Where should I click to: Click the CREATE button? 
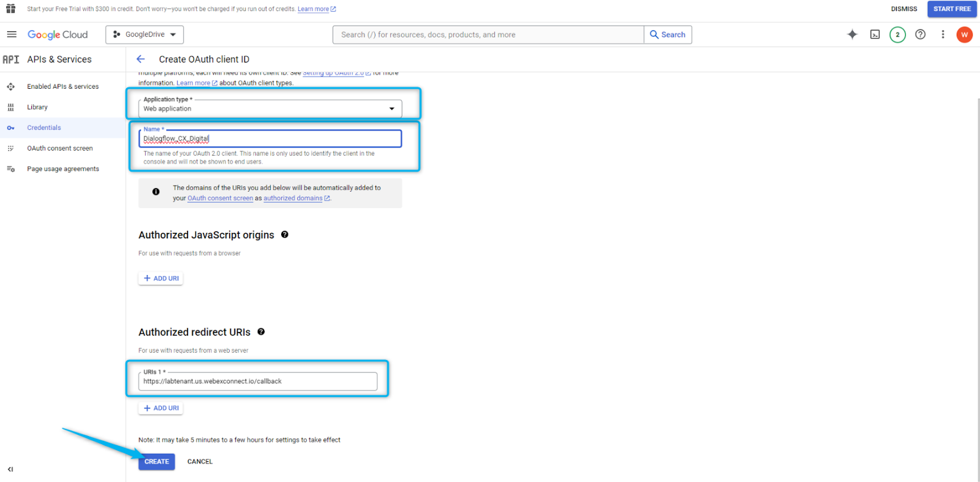[x=157, y=462]
